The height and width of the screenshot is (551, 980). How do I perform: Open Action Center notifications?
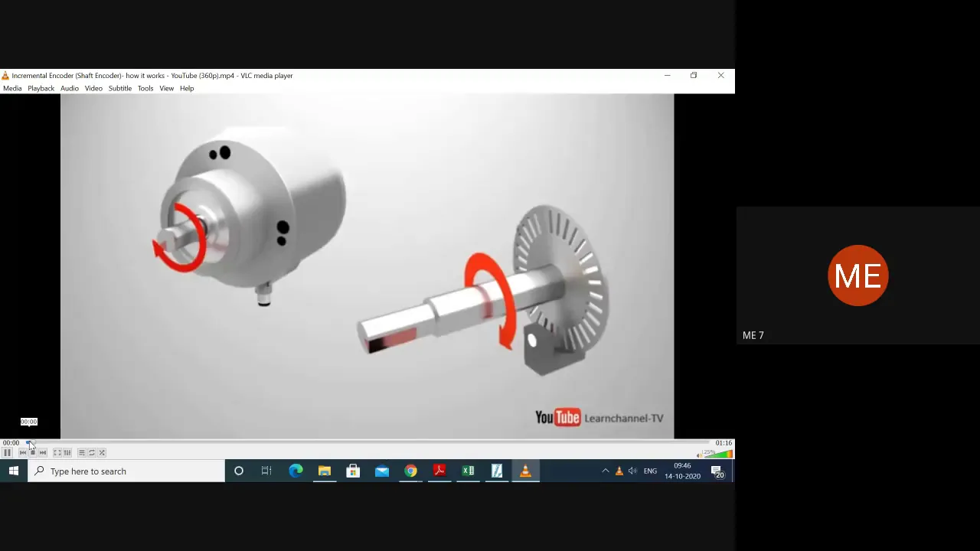click(x=717, y=471)
